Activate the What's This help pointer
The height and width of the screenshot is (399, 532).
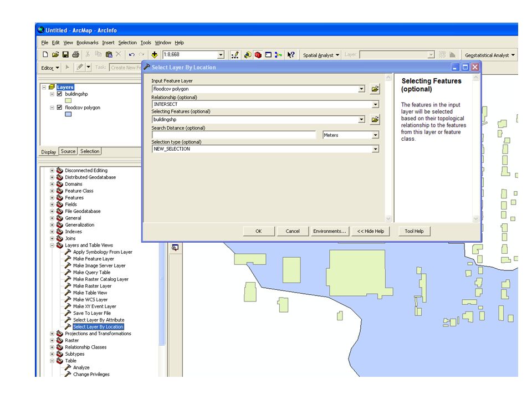pyautogui.click(x=291, y=55)
